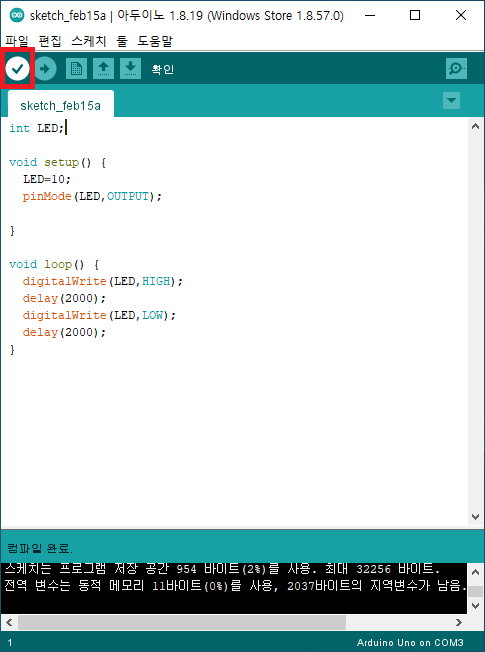Click the console scrollbar down arrow
This screenshot has width=485, height=652.
(x=475, y=605)
